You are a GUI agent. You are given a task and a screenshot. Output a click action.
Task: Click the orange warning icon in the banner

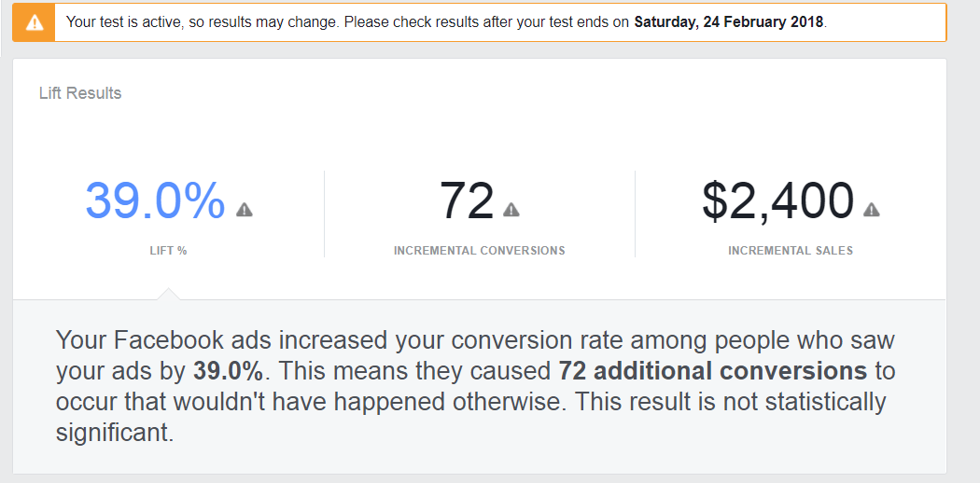coord(35,22)
